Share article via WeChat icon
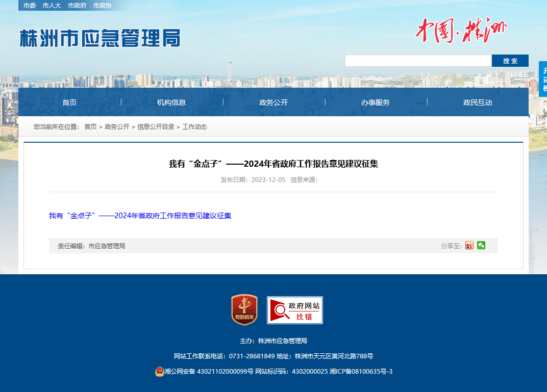The image size is (547, 392). [x=481, y=245]
